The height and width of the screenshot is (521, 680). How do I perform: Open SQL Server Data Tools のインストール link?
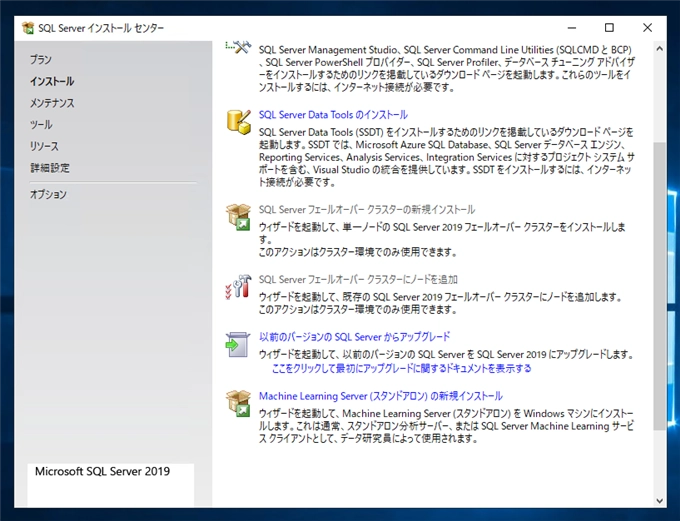click(x=333, y=115)
